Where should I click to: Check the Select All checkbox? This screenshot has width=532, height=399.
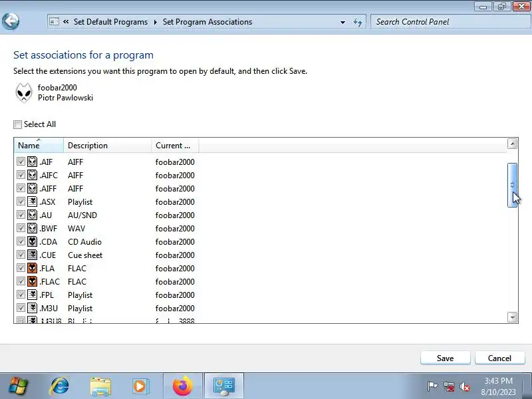click(x=18, y=124)
